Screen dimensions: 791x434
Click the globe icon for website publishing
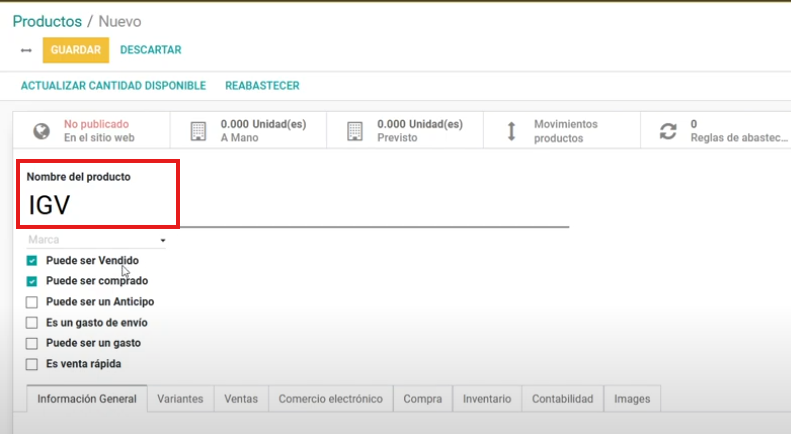(x=41, y=131)
